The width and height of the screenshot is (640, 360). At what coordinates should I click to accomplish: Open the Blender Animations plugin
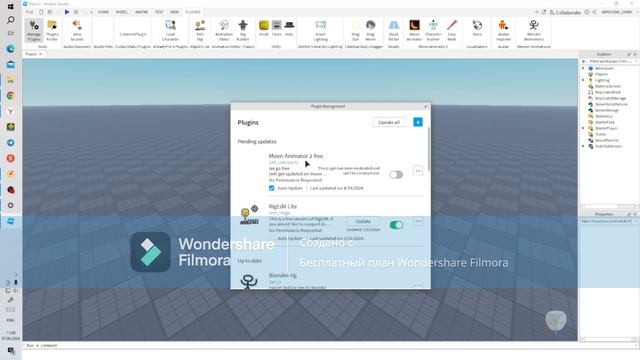(533, 31)
